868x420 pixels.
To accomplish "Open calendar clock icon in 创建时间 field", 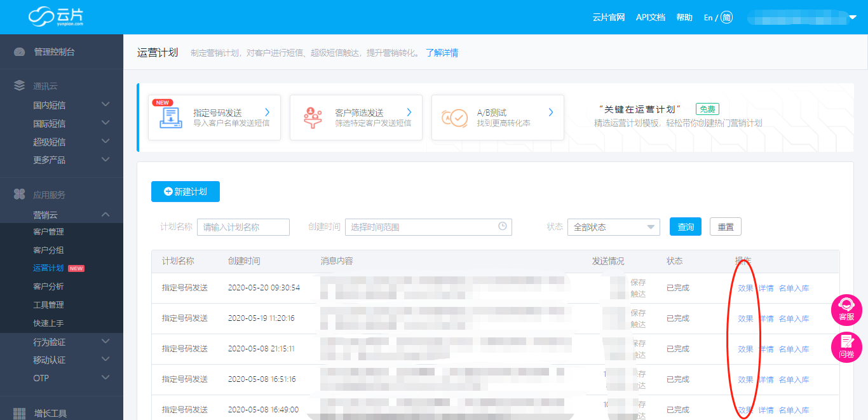I will [x=503, y=226].
